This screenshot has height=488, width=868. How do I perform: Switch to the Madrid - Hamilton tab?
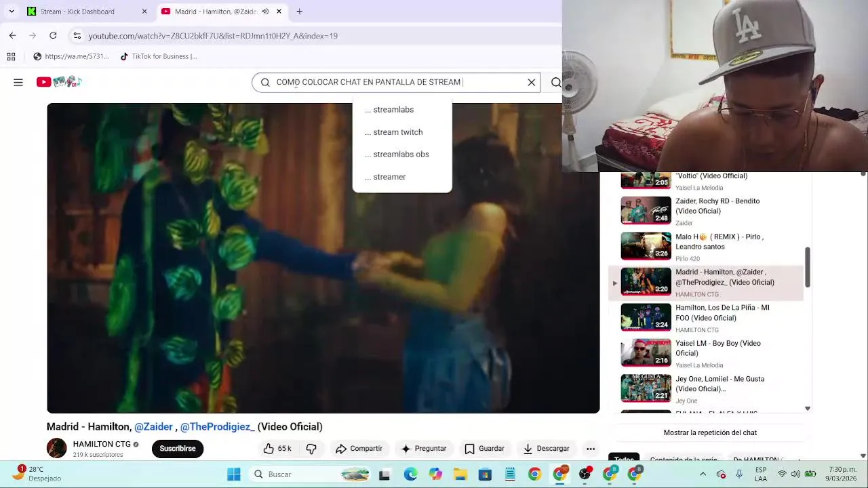click(216, 12)
